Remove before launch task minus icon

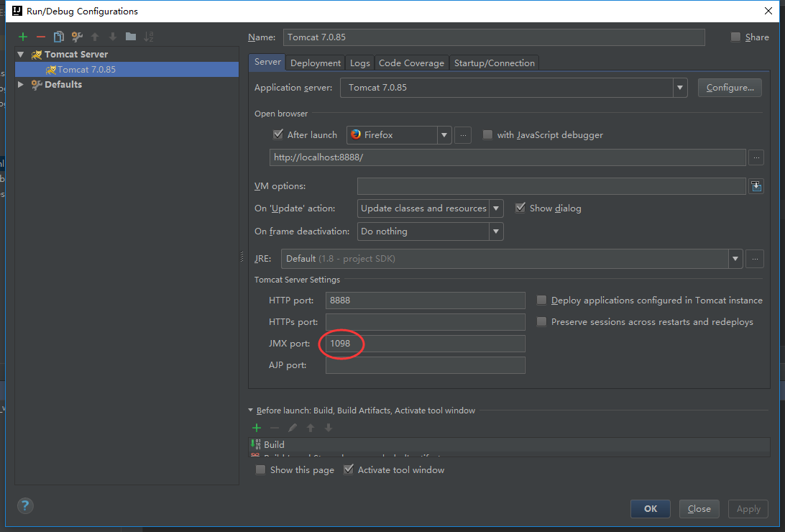(x=275, y=428)
